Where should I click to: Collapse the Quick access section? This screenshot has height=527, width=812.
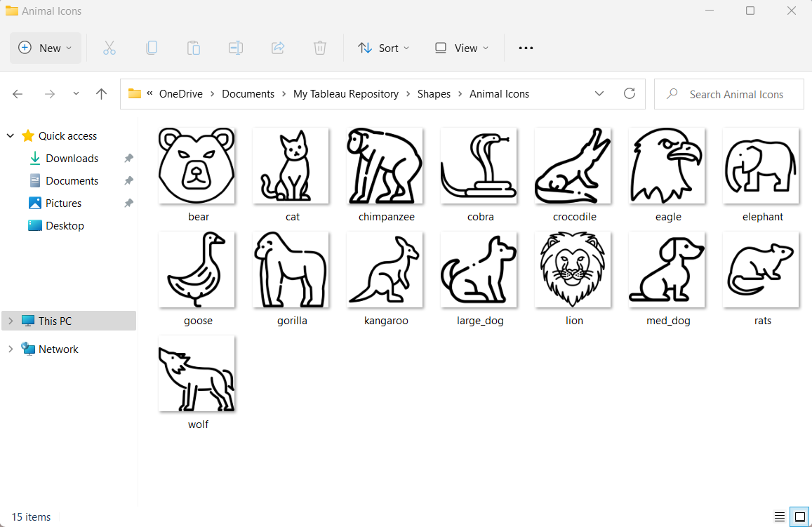click(10, 135)
